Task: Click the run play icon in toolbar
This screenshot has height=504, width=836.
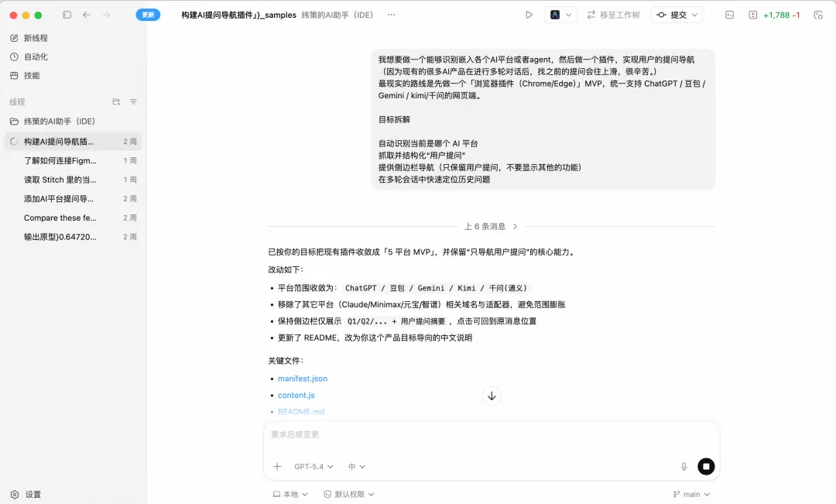Action: click(529, 15)
